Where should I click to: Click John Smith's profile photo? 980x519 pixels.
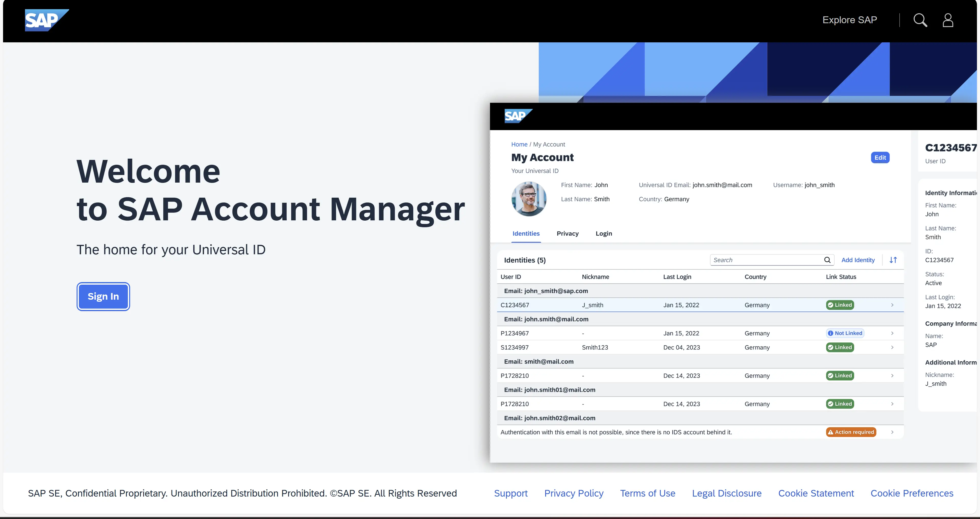point(529,199)
